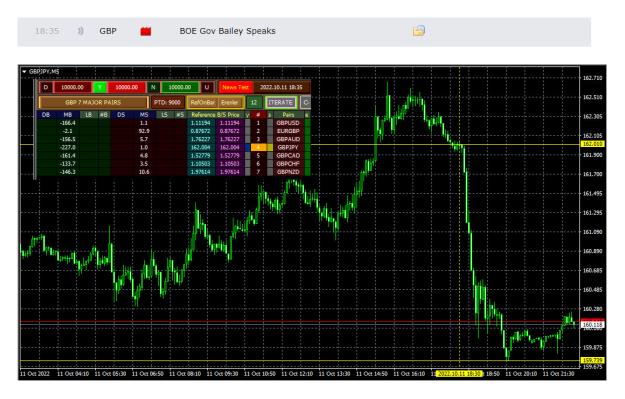The height and width of the screenshot is (399, 625).
Task: Click the MS column header
Action: click(x=144, y=115)
